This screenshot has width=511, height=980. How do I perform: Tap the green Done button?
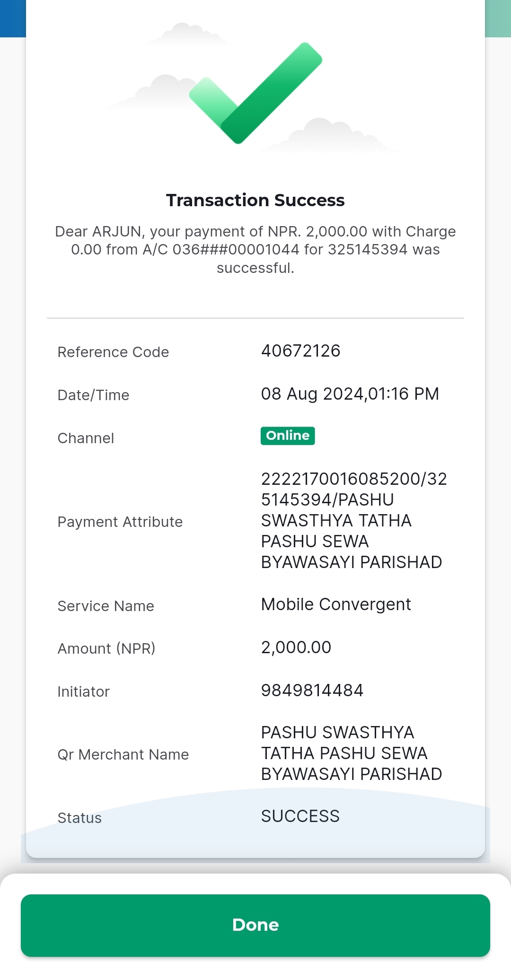coord(255,925)
